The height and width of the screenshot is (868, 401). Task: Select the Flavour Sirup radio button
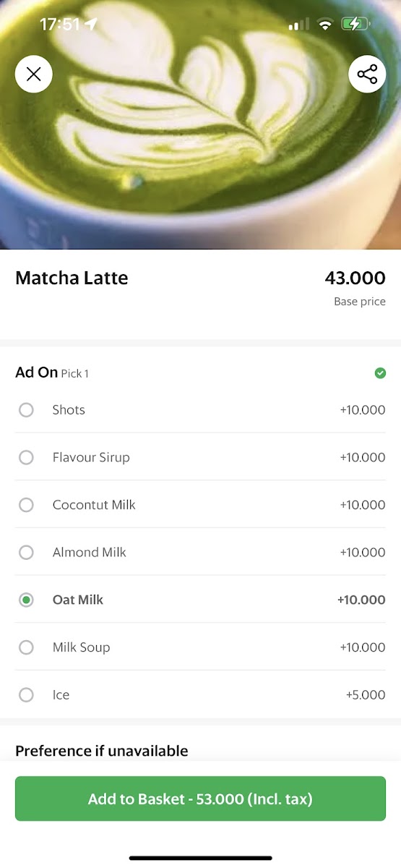26,457
